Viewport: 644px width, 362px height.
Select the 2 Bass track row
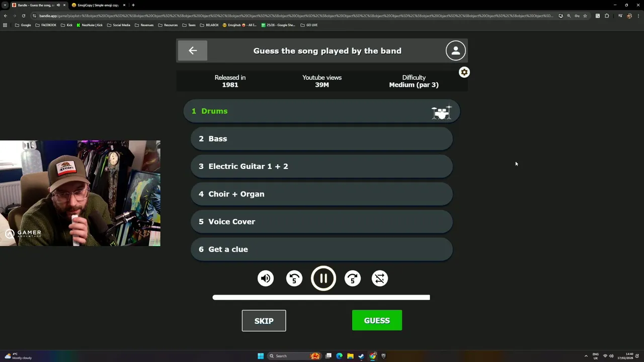pos(321,139)
